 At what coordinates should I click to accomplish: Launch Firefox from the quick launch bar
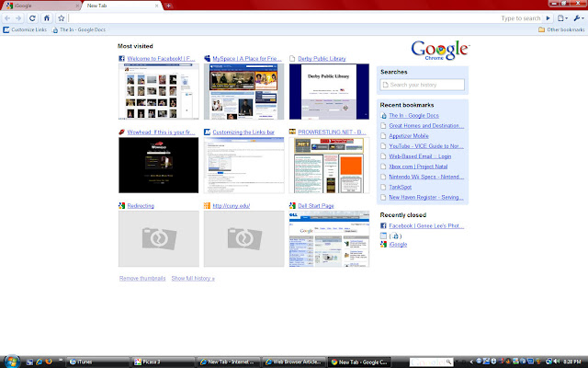click(x=49, y=362)
